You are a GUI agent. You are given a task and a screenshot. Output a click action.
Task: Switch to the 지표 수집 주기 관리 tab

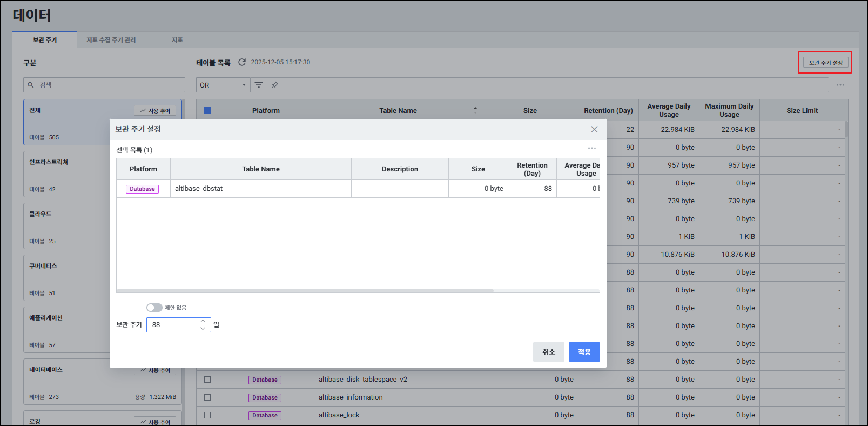[x=111, y=40]
